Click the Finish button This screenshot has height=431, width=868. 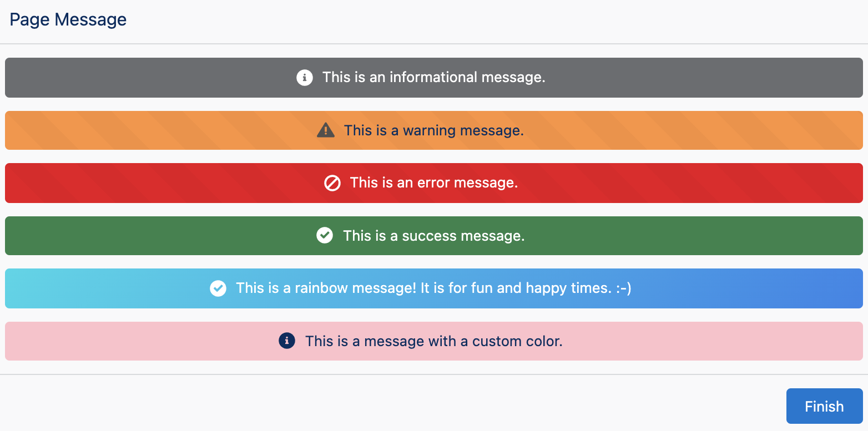tap(824, 406)
